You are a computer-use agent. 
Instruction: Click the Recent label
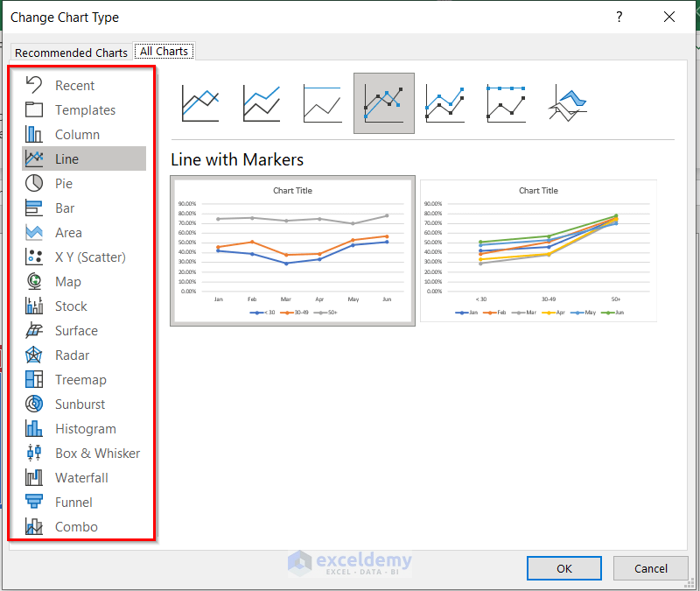tap(74, 85)
